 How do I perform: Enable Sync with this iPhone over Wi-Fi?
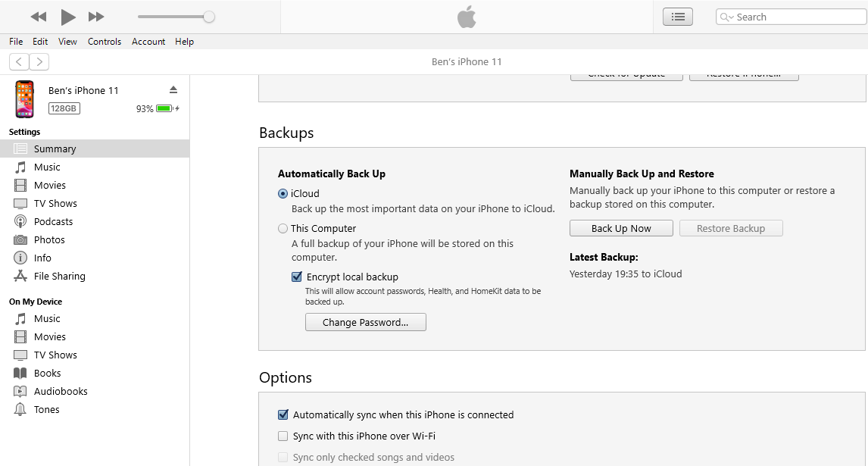pos(283,436)
